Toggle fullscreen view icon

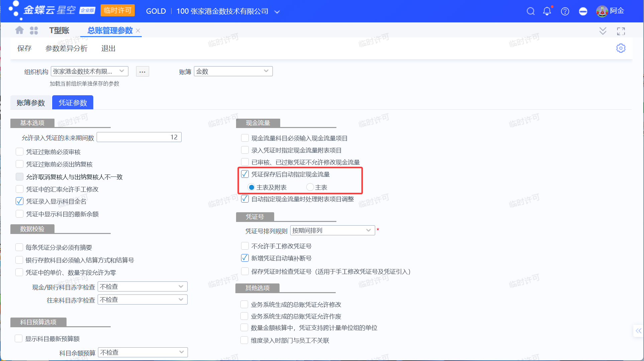[621, 31]
